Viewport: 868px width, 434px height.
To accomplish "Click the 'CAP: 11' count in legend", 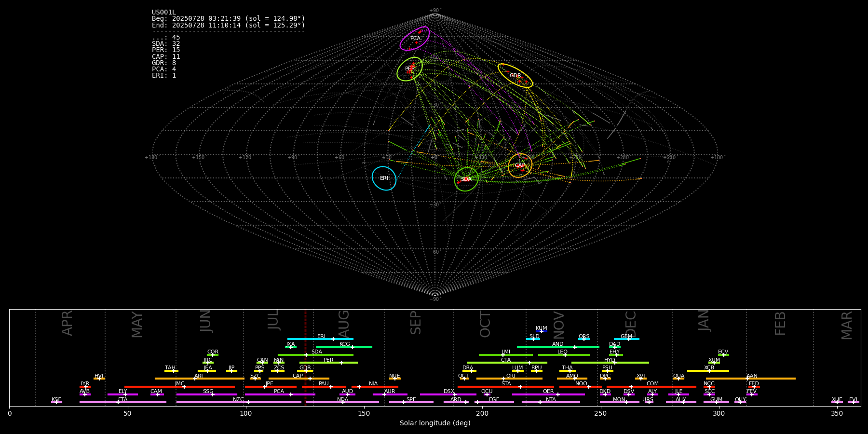I will pyautogui.click(x=166, y=57).
